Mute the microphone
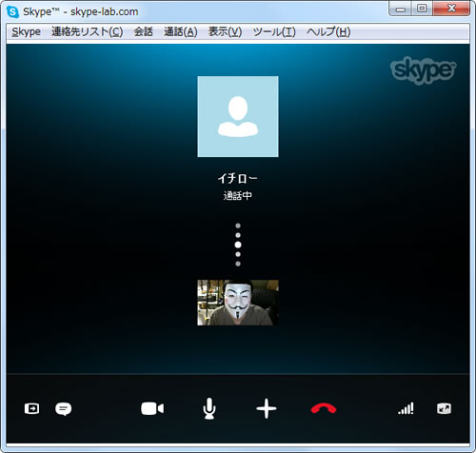This screenshot has width=476, height=453. pos(209,408)
